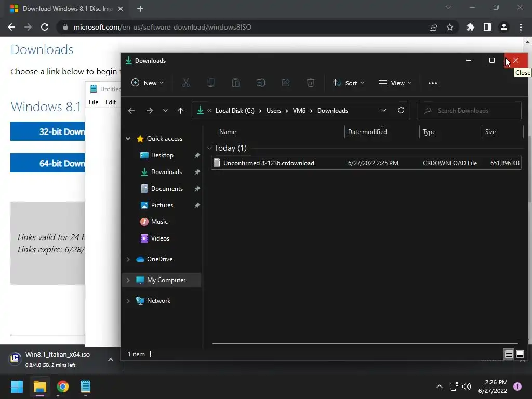Switch to details view layout icon

509,354
